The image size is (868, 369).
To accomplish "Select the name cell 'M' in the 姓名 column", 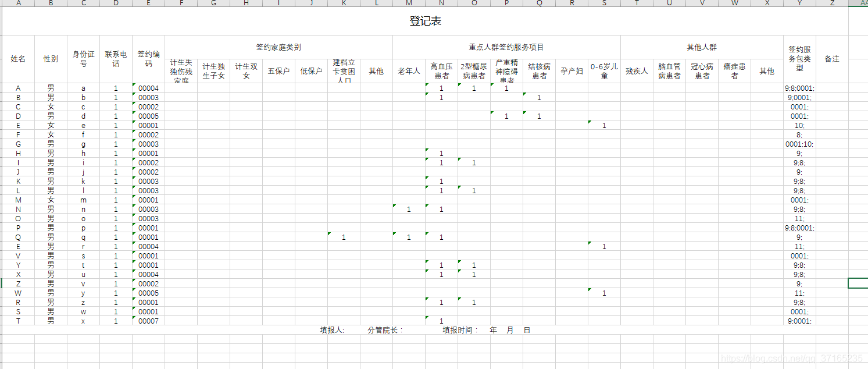I will 18,200.
